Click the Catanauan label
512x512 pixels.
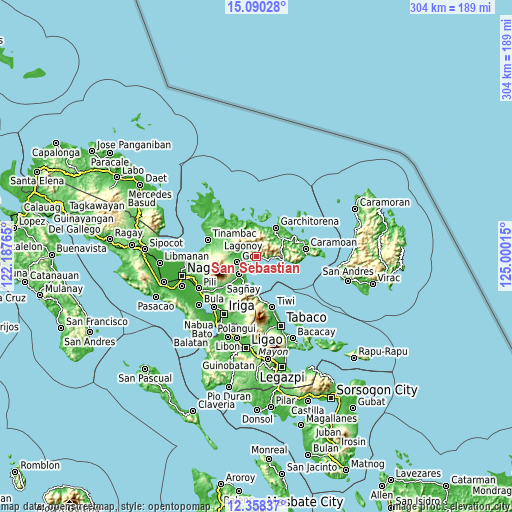click(55, 275)
